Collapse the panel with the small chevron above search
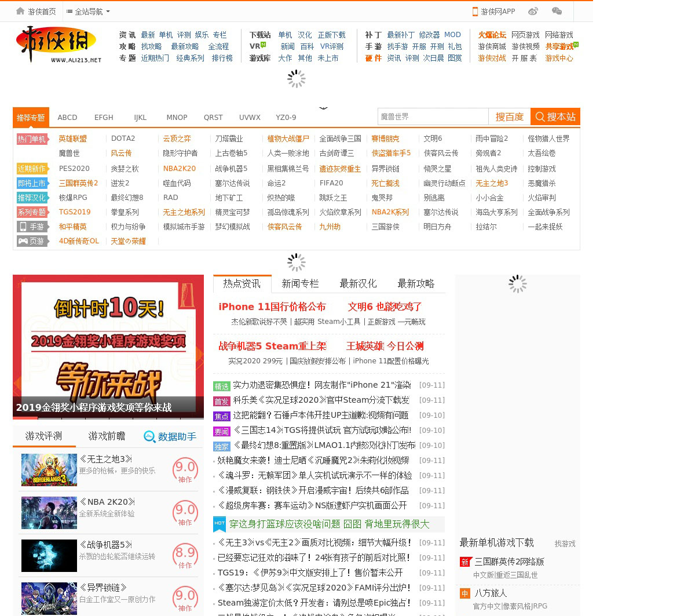 click(x=323, y=108)
